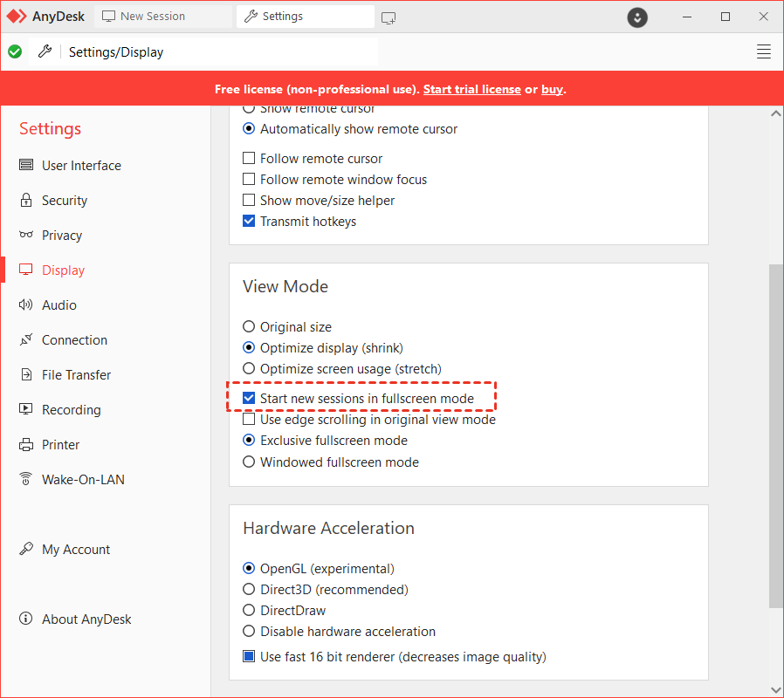Click the User Interface sidebar icon
784x698 pixels.
[x=26, y=166]
